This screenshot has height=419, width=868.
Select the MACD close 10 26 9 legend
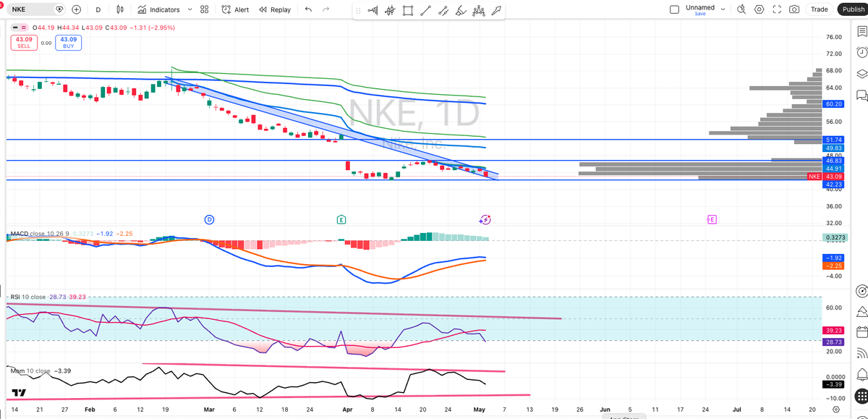coord(40,234)
